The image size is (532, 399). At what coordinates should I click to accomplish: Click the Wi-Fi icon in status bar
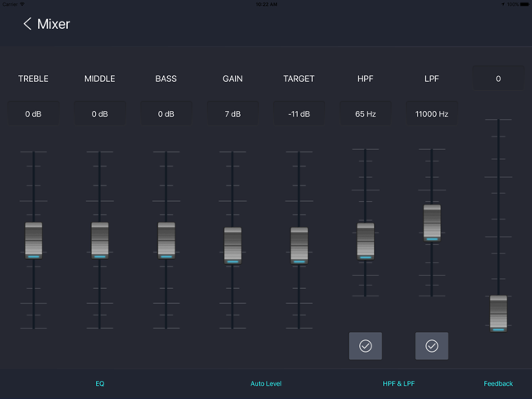[x=22, y=4]
